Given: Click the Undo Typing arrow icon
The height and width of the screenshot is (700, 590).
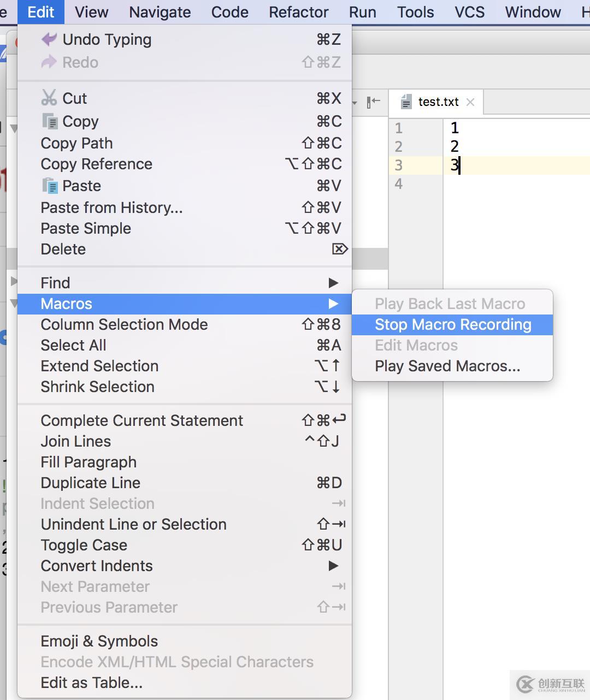Looking at the screenshot, I should click(49, 39).
